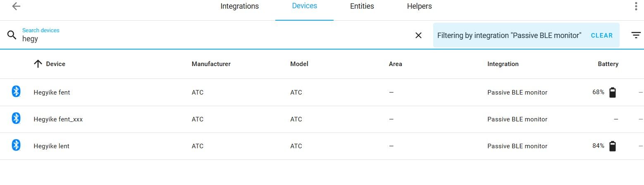Click battery icon of Hegyike fent
The image size is (644, 185).
click(x=612, y=92)
